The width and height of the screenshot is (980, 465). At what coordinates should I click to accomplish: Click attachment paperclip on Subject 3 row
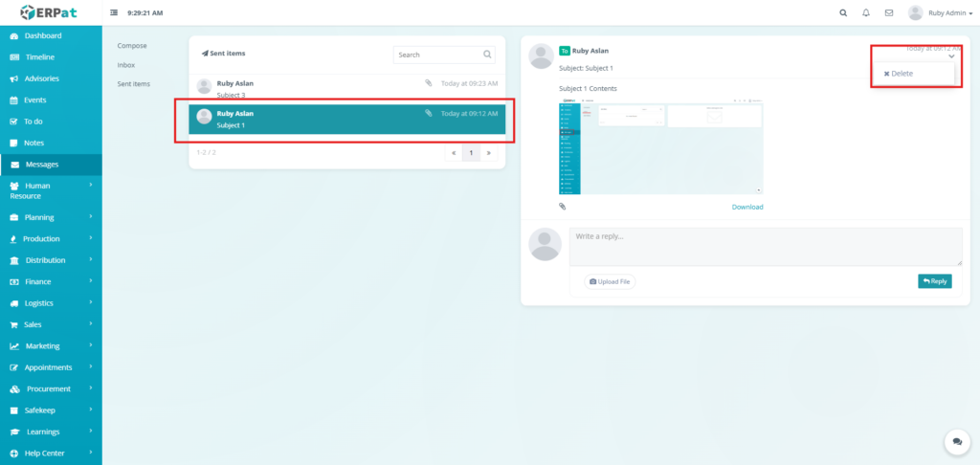(x=429, y=82)
